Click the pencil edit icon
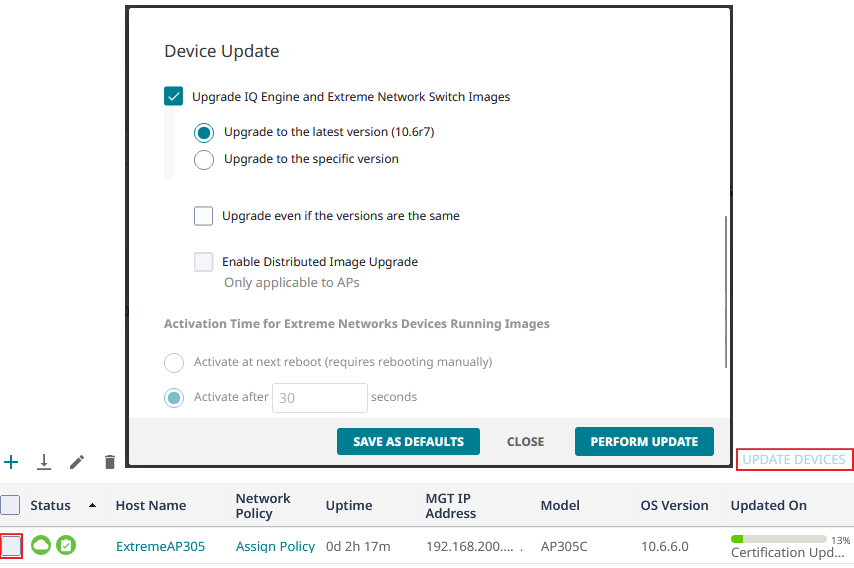The height and width of the screenshot is (568, 854). click(x=77, y=462)
